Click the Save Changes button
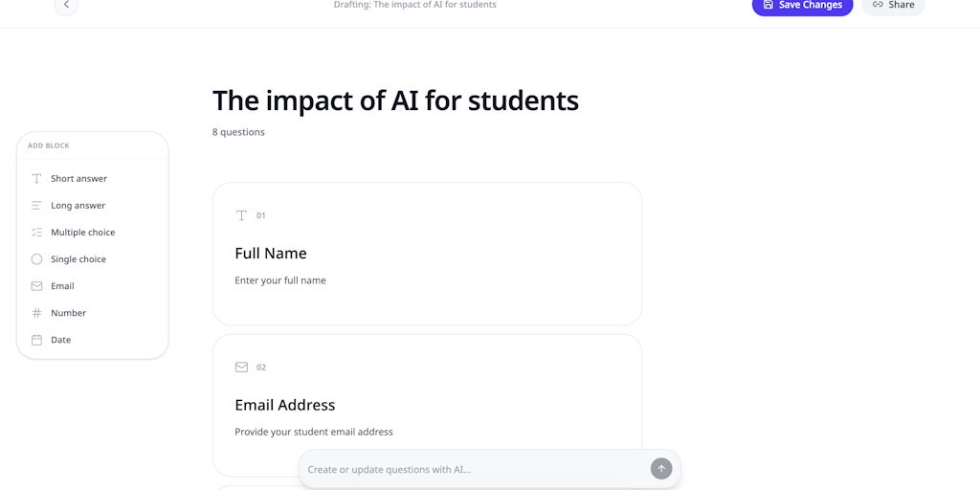 (x=802, y=6)
